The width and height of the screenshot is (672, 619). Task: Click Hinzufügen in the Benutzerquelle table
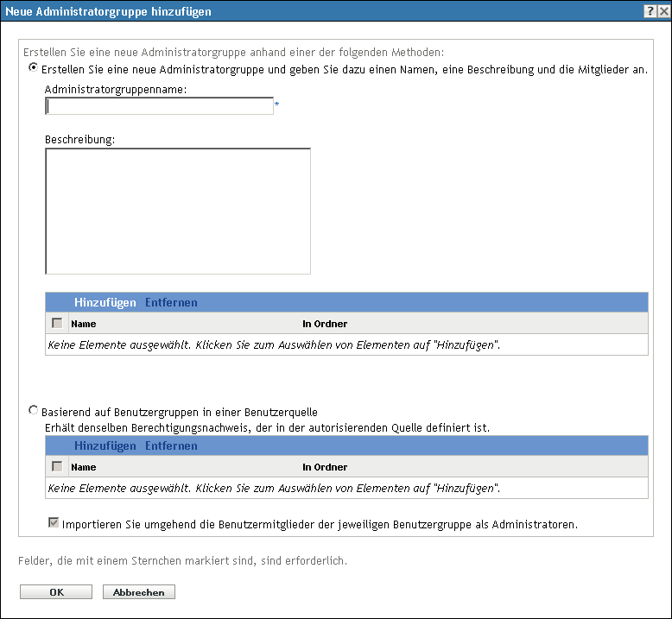(105, 446)
